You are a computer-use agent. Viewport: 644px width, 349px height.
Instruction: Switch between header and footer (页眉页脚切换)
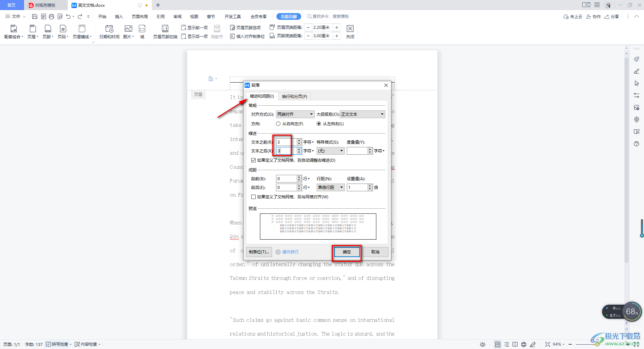click(165, 32)
